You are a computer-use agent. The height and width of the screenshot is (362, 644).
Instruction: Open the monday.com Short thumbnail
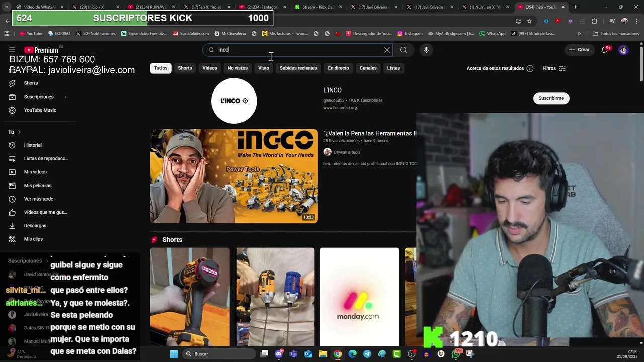tap(360, 297)
